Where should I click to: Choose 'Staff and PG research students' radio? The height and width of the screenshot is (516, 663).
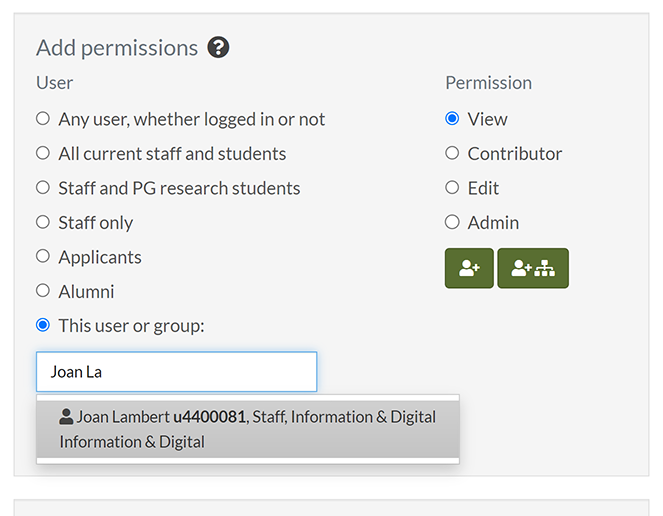(43, 188)
